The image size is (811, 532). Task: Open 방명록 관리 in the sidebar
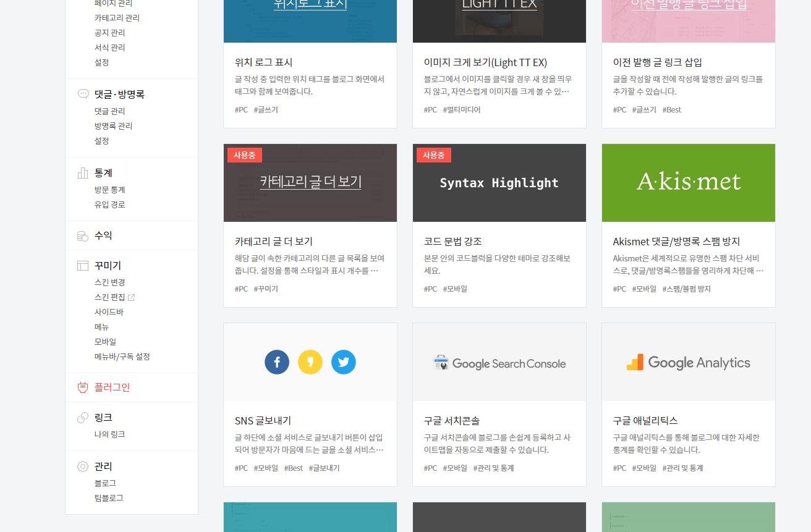coord(113,126)
